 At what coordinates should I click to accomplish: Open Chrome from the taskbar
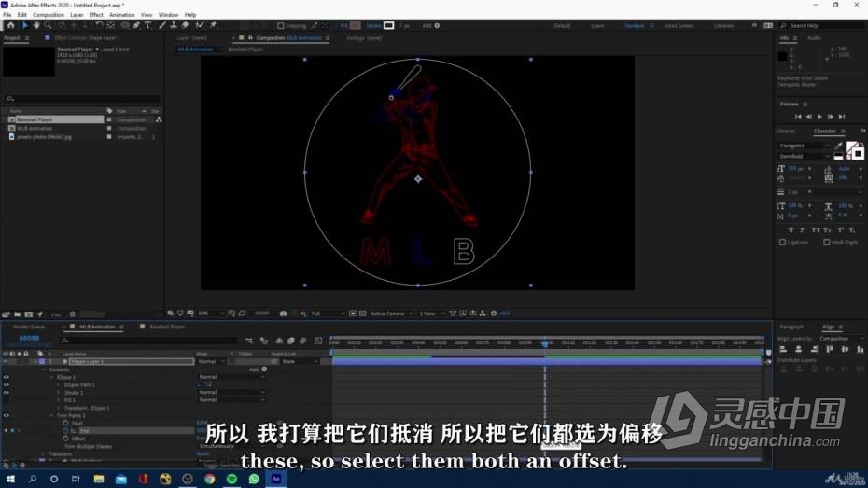point(209,479)
